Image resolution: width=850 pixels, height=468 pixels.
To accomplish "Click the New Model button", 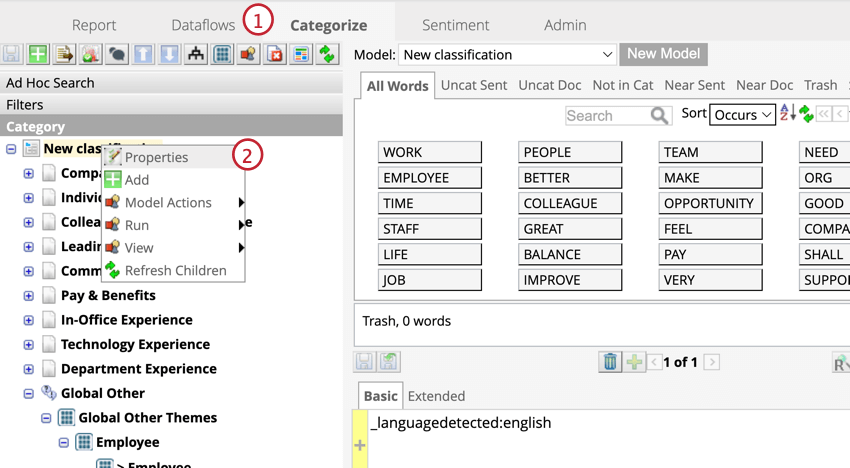I will pos(664,54).
